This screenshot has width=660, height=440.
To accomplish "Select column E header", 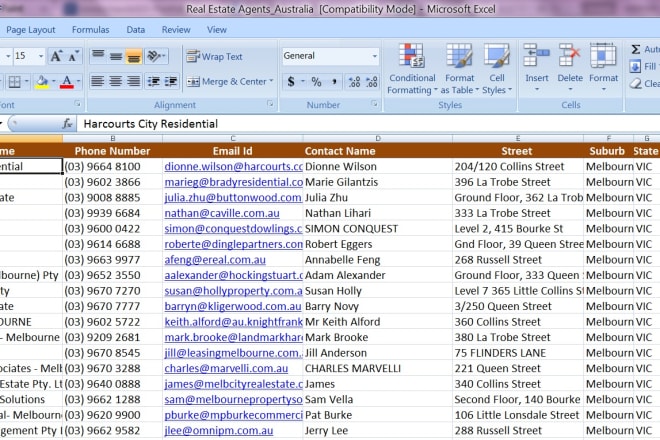I will 518,139.
